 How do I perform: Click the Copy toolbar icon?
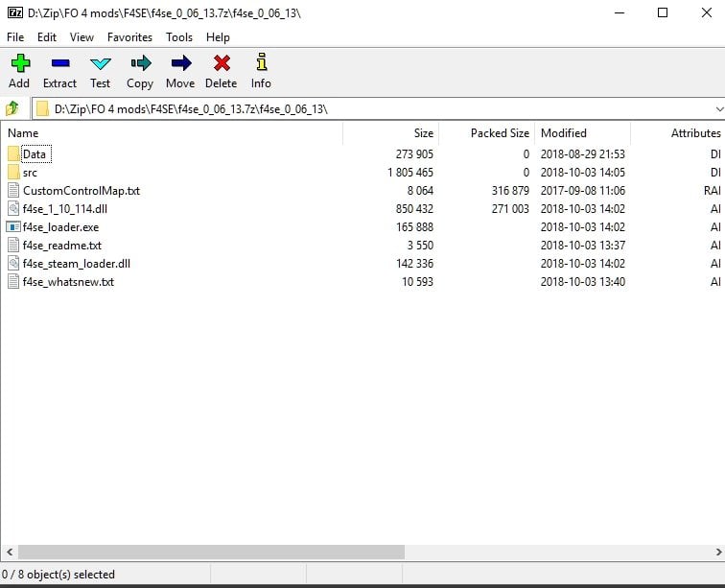pos(141,63)
